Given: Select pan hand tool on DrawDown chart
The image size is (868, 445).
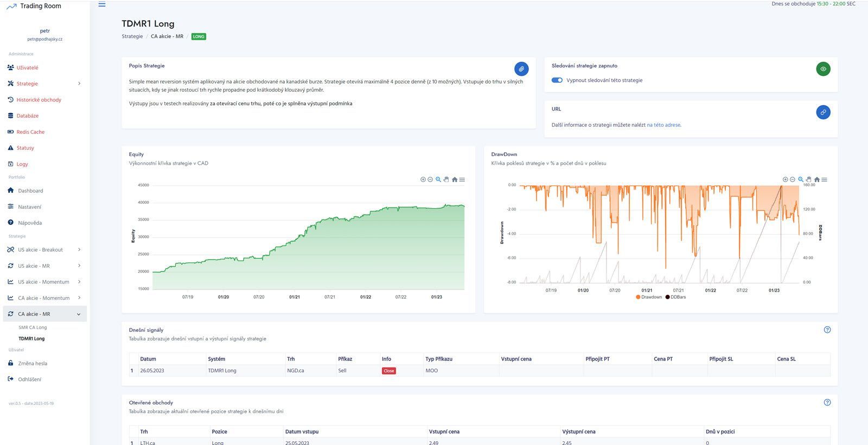Looking at the screenshot, I should pyautogui.click(x=808, y=179).
